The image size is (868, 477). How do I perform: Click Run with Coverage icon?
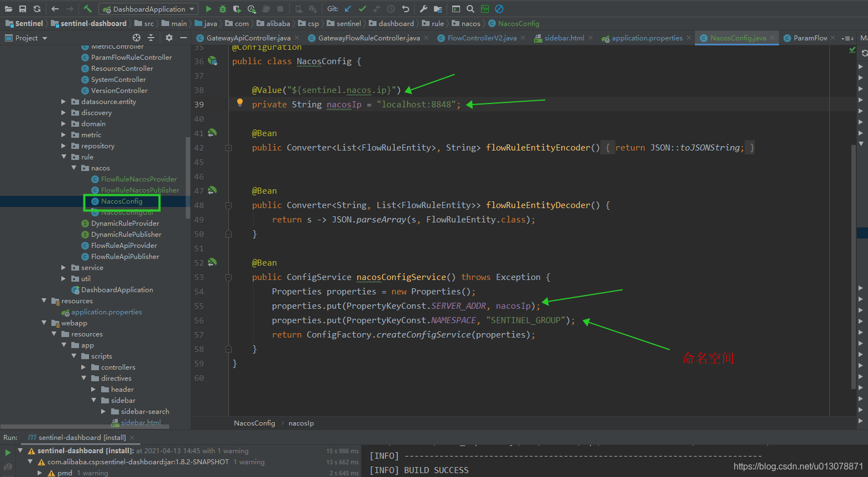click(237, 9)
